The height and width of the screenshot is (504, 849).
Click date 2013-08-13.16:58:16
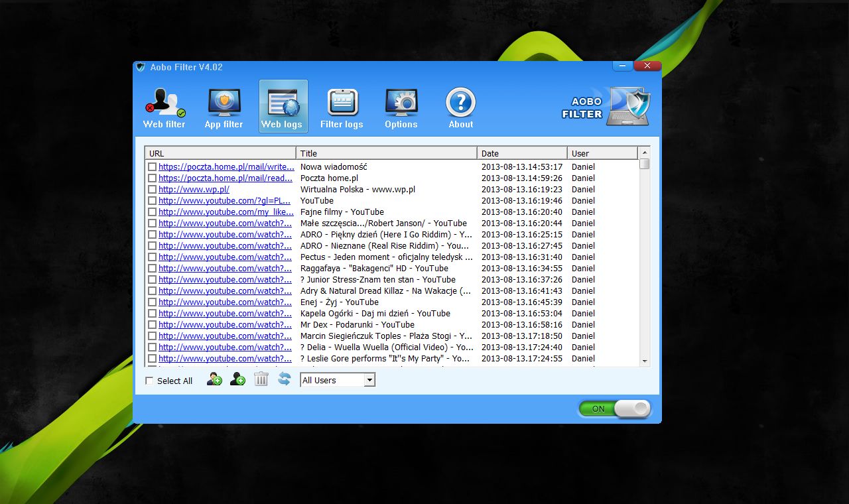(x=522, y=325)
